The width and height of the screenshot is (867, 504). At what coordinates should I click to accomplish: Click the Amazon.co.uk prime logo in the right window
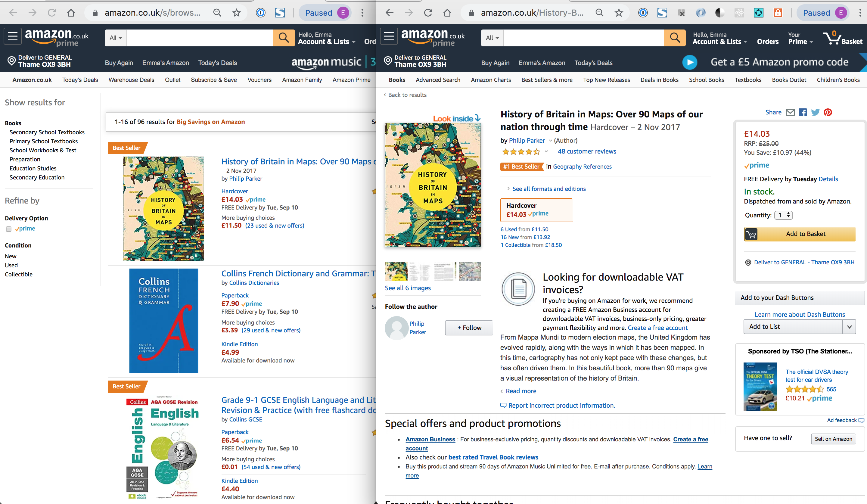tap(433, 38)
